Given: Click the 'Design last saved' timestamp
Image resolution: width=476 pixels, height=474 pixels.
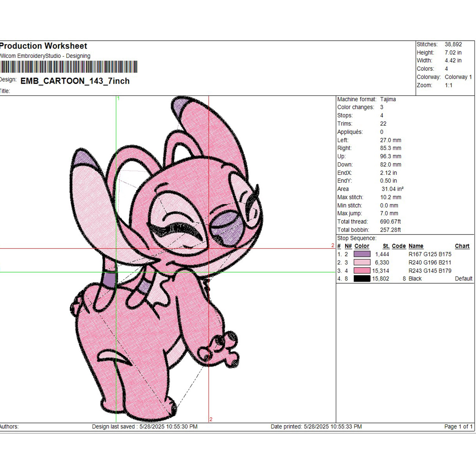Looking at the screenshot, I should tap(145, 427).
